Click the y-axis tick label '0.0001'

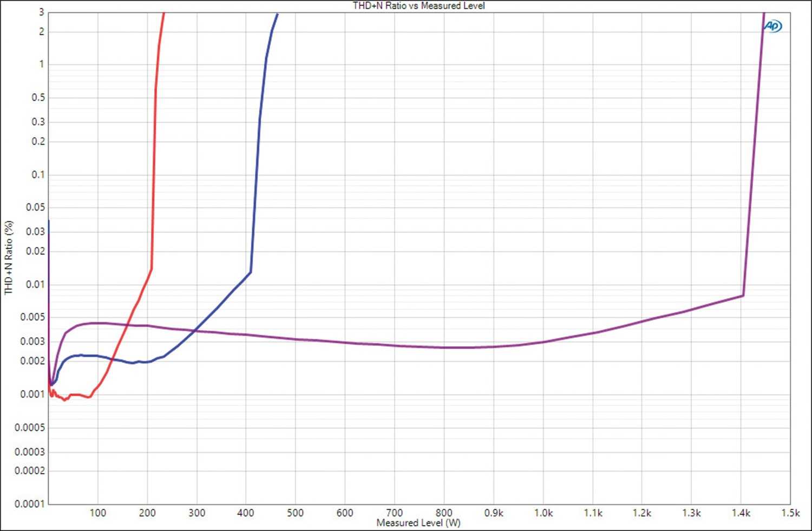[31, 504]
